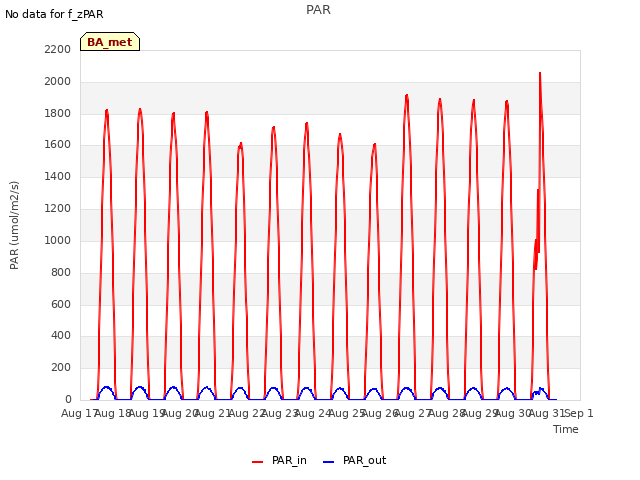Click the 2200 y-axis tick label

(58, 49)
